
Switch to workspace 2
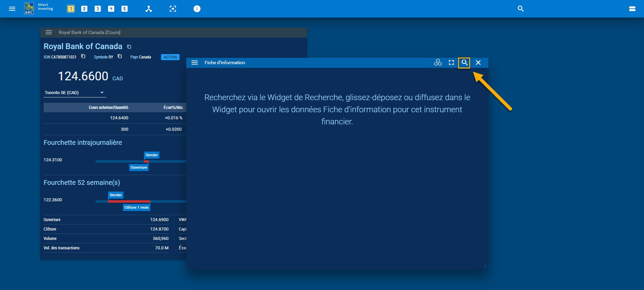[x=84, y=9]
